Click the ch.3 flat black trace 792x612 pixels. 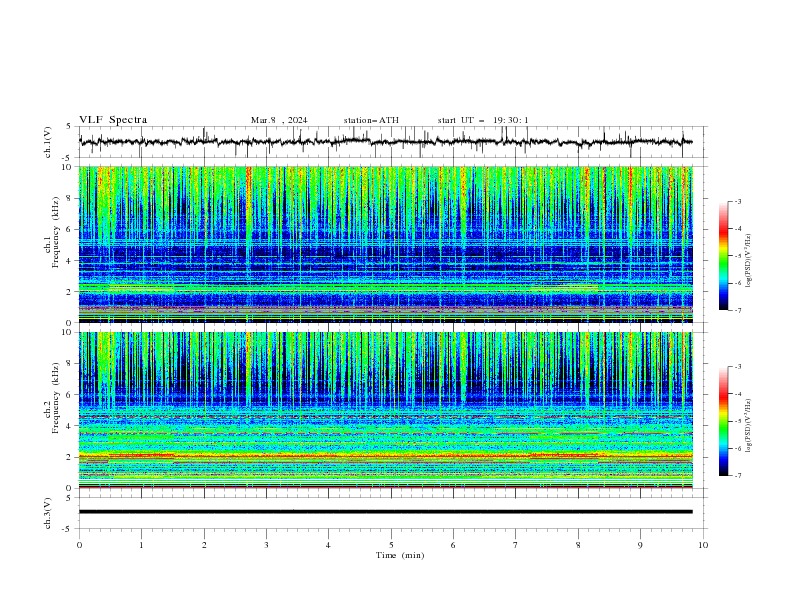click(x=386, y=512)
